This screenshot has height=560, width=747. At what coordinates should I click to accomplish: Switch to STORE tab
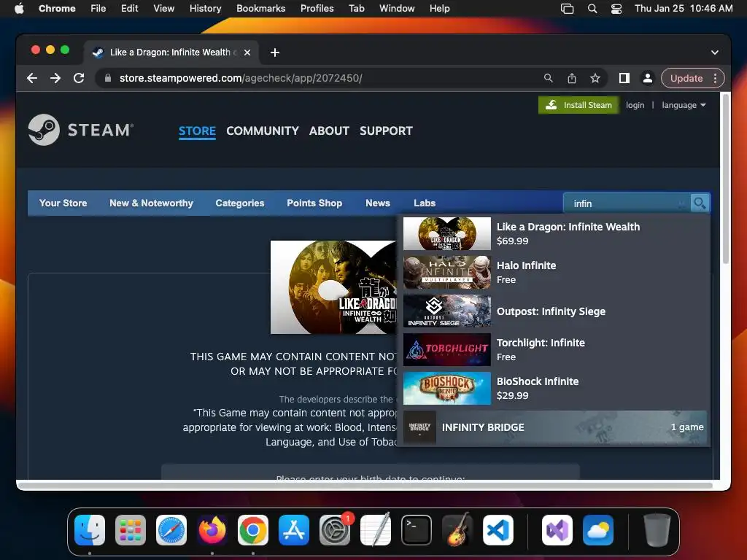[x=197, y=131]
